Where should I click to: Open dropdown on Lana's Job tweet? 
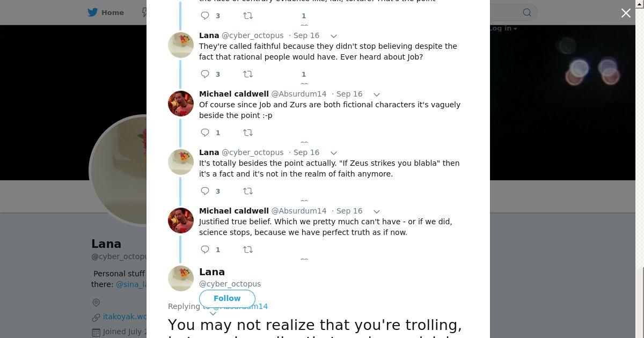click(333, 36)
